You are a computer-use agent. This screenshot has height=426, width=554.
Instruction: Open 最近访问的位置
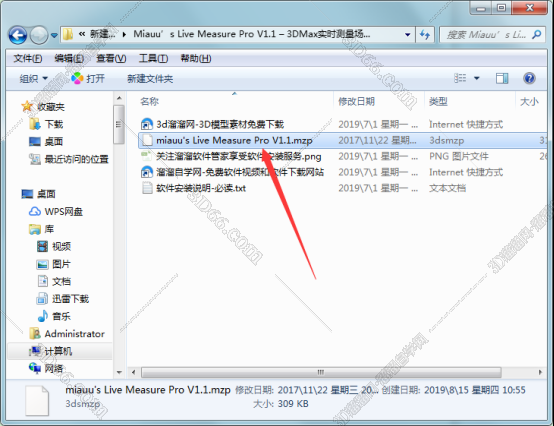click(x=76, y=159)
